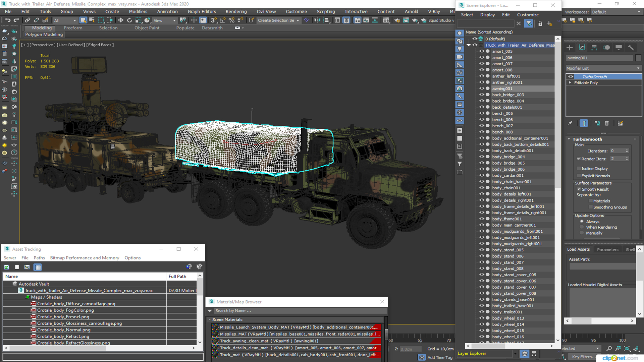
Task: Toggle TurboSmooth modifier eye in stack
Action: (x=571, y=77)
